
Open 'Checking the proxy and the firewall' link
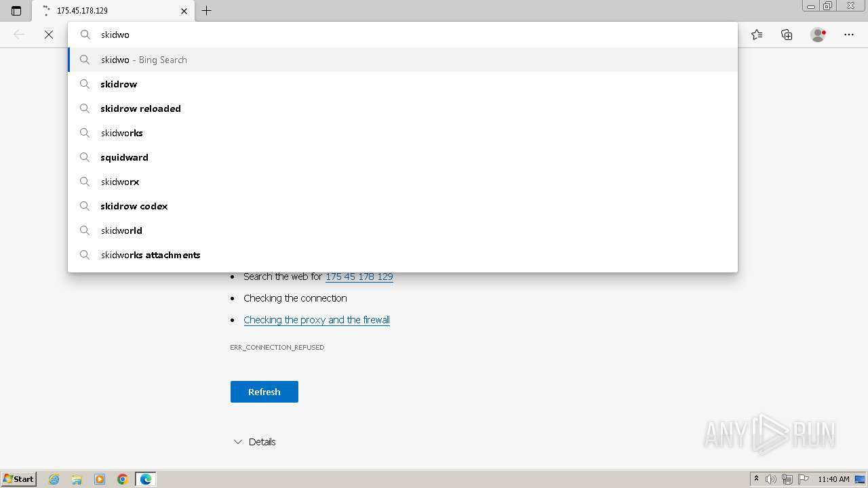coord(317,320)
